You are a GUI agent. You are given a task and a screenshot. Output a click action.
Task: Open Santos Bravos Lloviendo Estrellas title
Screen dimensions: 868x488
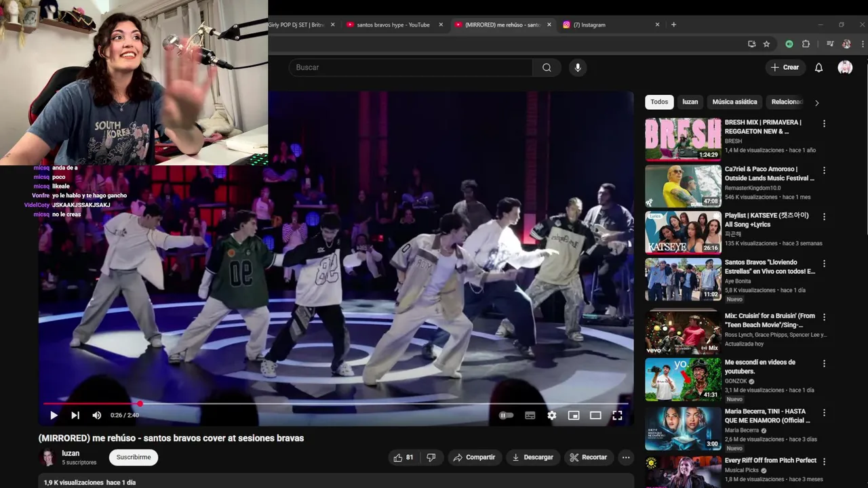point(770,266)
